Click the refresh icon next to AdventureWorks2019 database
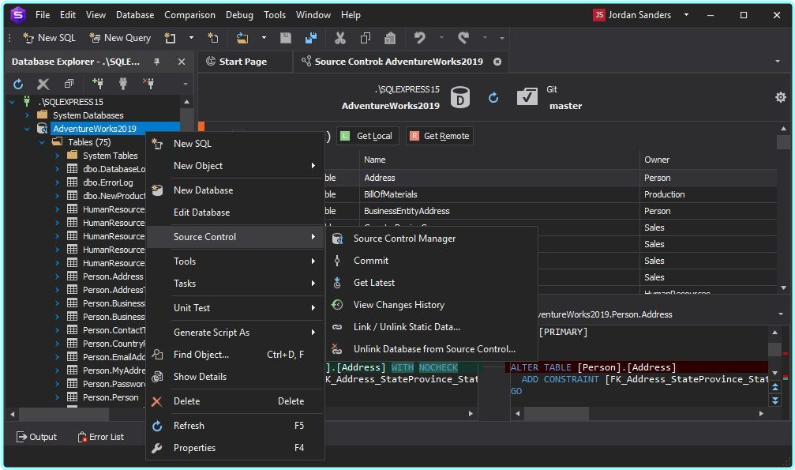Viewport: 795px width, 470px height. 493,97
